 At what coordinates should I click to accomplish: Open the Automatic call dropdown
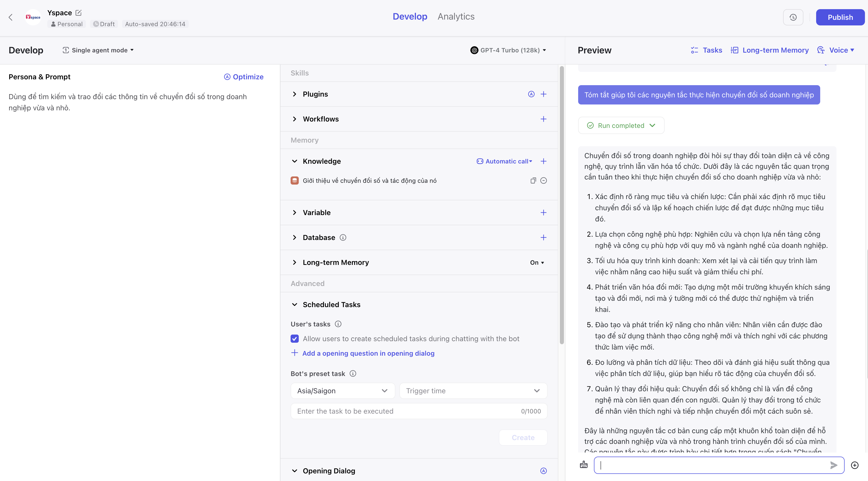click(504, 161)
